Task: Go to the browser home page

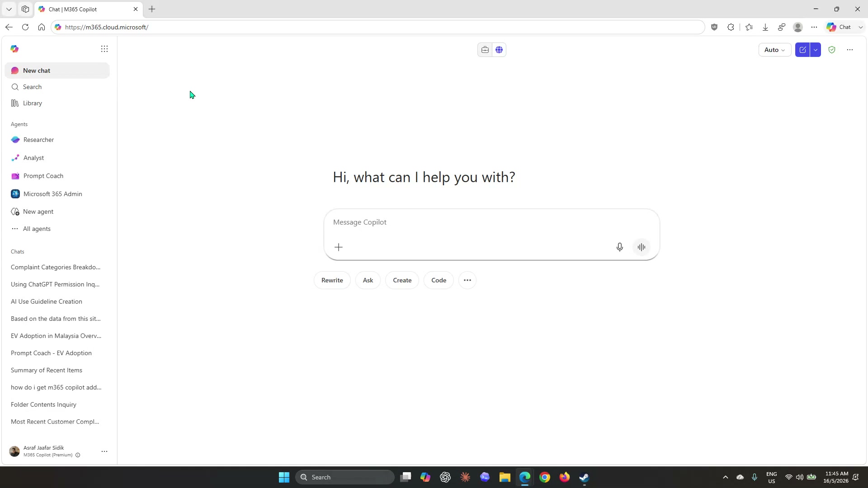Action: tap(42, 27)
